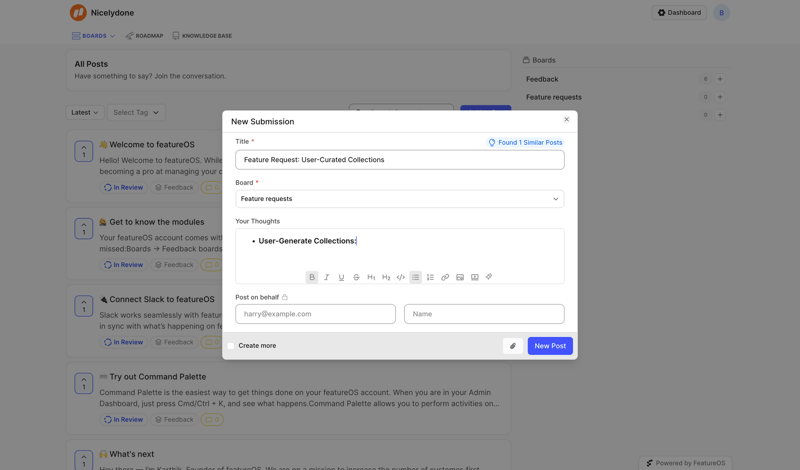Image resolution: width=800 pixels, height=470 pixels.
Task: Toggle underline formatting in the editor
Action: (x=341, y=277)
